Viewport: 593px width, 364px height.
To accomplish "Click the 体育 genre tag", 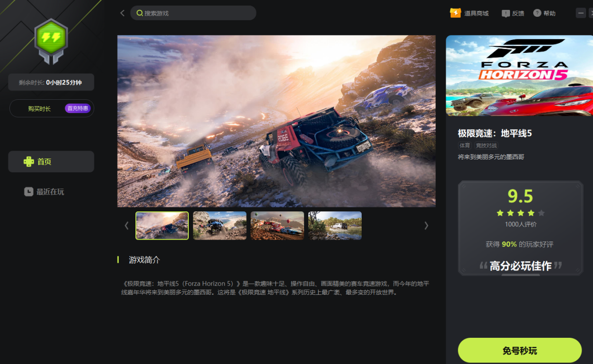I will [465, 146].
